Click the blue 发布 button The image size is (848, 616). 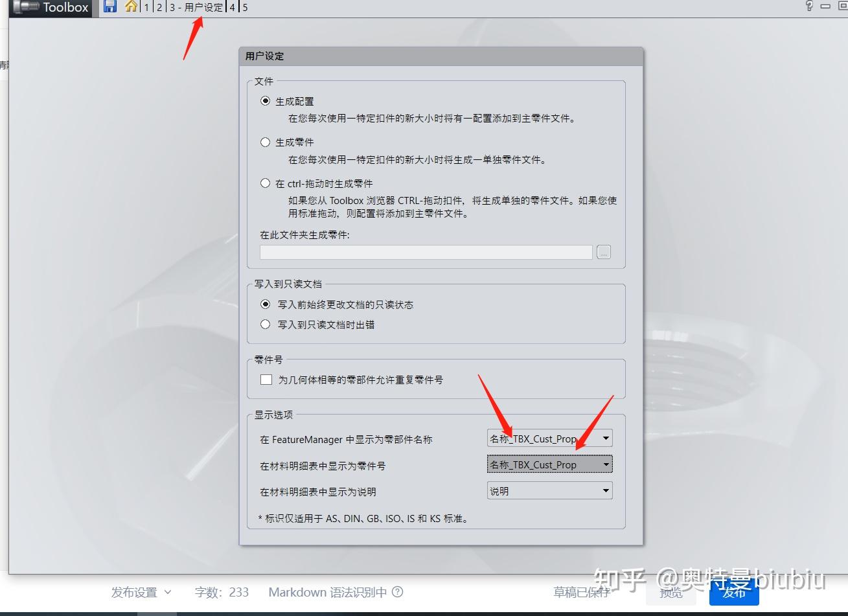(734, 591)
